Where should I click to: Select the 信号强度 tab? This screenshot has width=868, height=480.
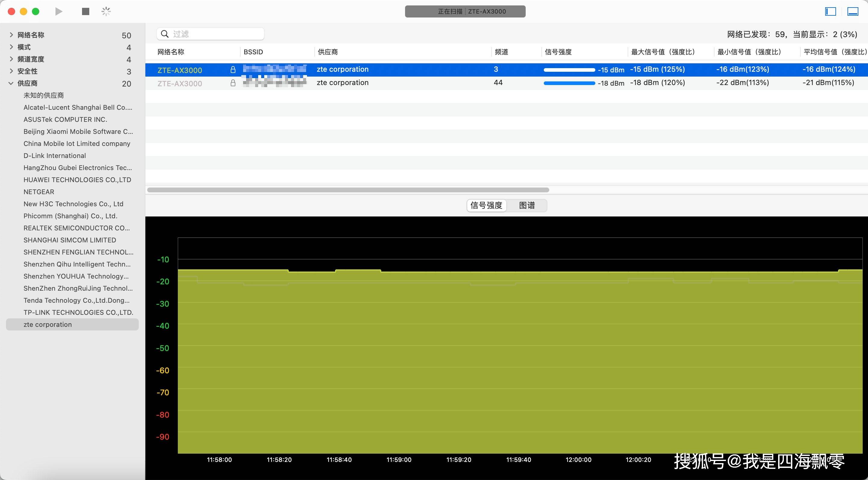tap(486, 205)
